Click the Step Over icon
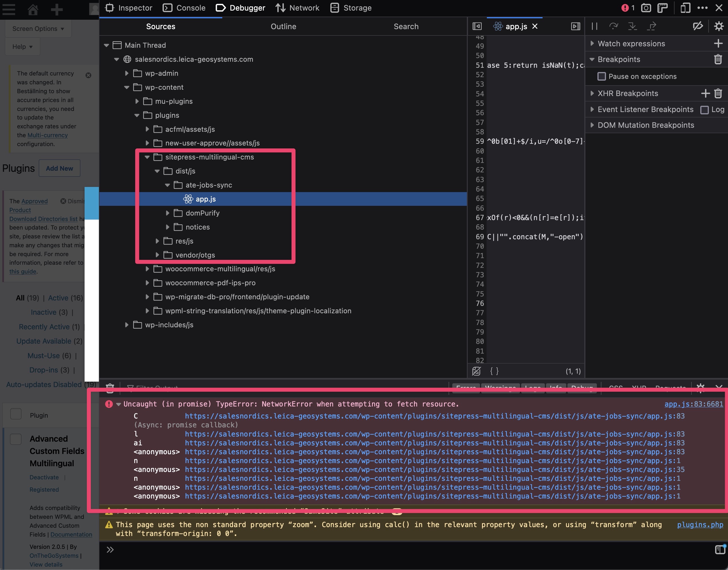The height and width of the screenshot is (570, 728). point(613,26)
